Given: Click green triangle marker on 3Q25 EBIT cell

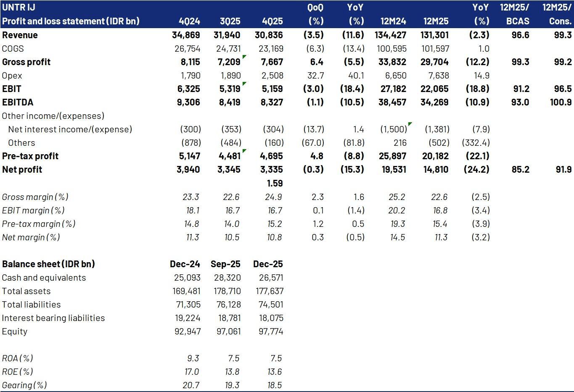Looking at the screenshot, I should click(244, 84).
